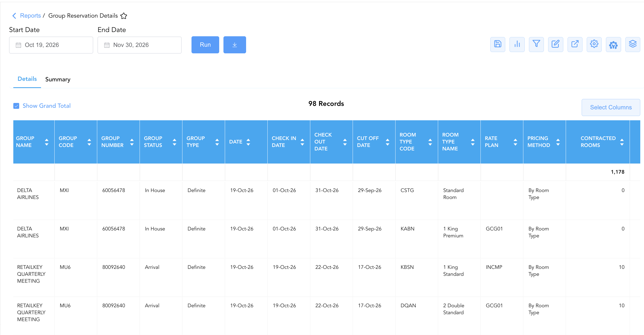Viewport: 644px width, 335px height.
Task: Click the grand total 1,178 value
Action: (x=618, y=172)
